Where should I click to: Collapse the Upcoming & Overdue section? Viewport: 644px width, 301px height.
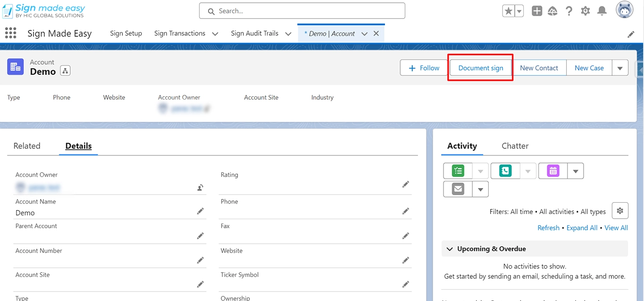tap(450, 249)
